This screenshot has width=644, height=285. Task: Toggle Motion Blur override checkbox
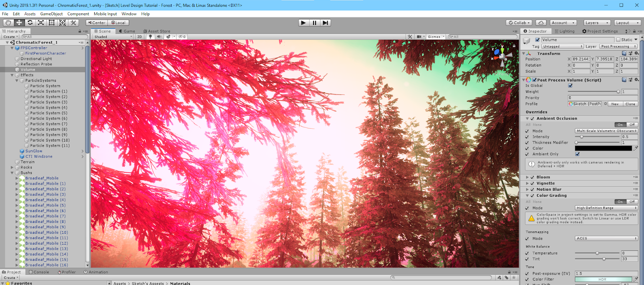pyautogui.click(x=533, y=189)
